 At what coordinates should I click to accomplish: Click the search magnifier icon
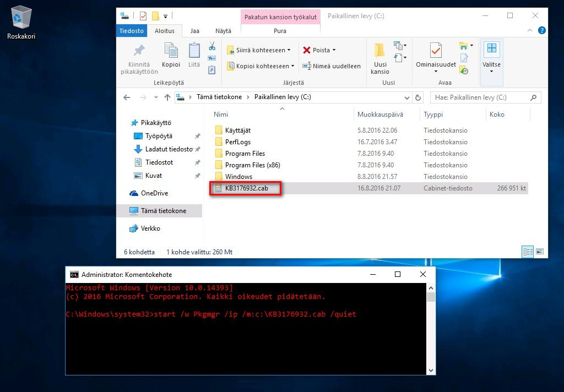click(533, 97)
